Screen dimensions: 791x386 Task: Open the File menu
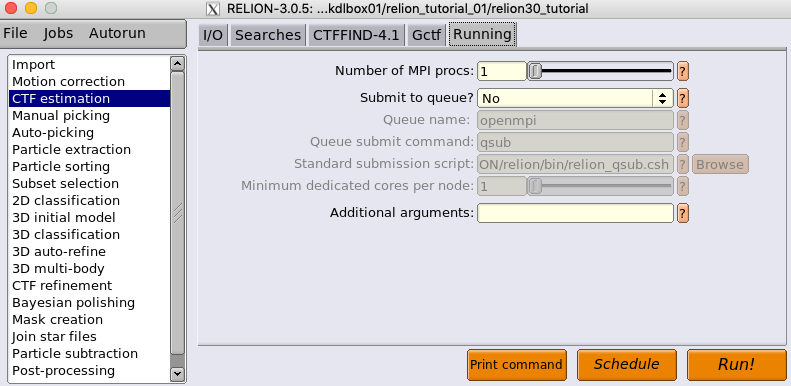point(15,33)
